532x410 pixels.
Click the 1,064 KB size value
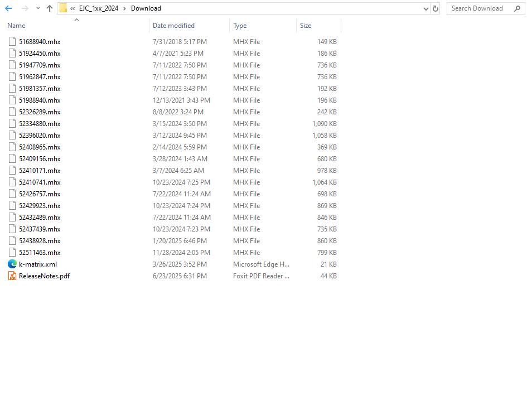tap(325, 182)
